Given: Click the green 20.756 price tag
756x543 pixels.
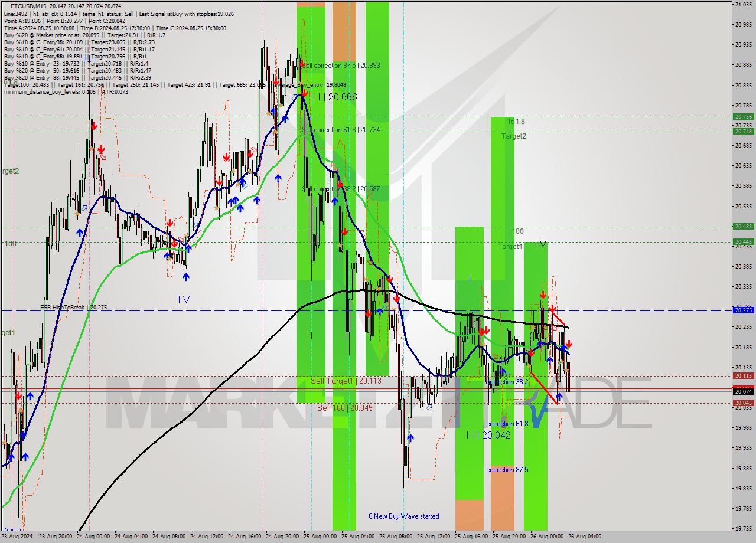Looking at the screenshot, I should [743, 117].
